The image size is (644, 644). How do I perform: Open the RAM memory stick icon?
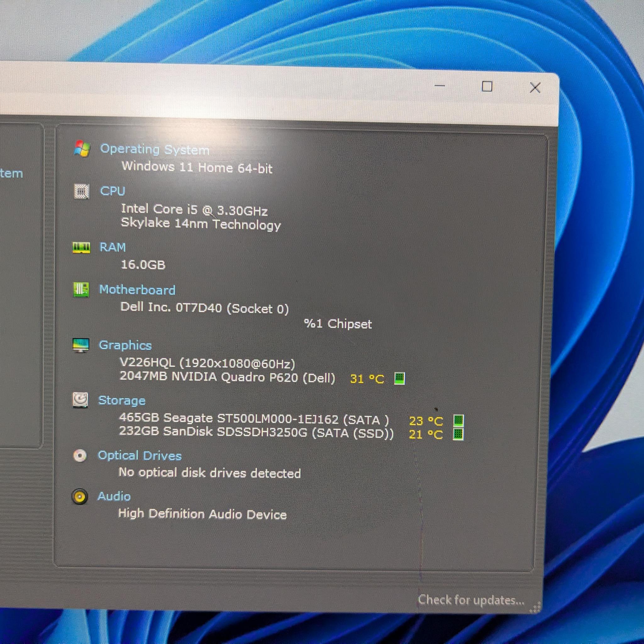click(x=81, y=247)
